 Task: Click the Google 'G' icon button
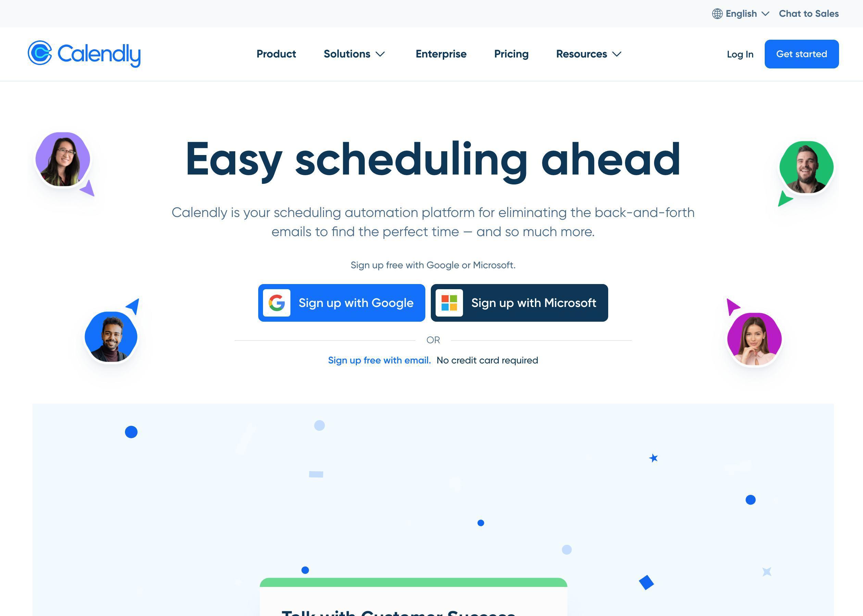click(x=277, y=303)
